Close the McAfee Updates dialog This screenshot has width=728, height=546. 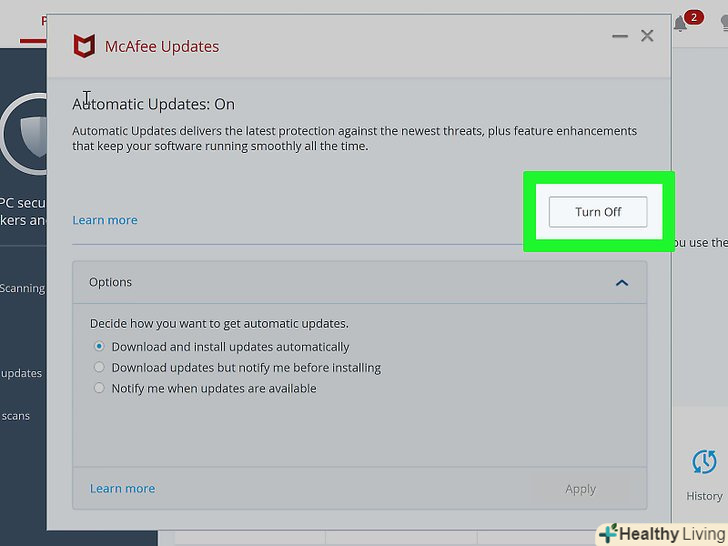tap(647, 36)
